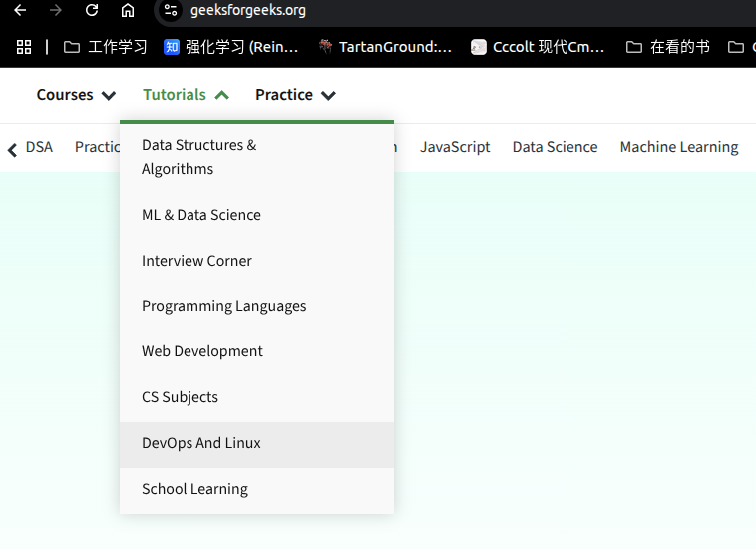This screenshot has width=756, height=549.
Task: Open the 工作学习 bookmarks folder
Action: click(105, 47)
